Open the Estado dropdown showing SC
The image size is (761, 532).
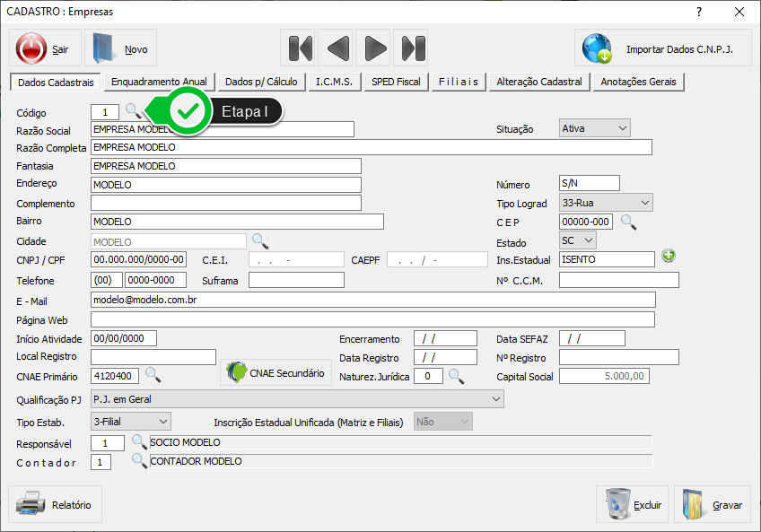point(588,240)
